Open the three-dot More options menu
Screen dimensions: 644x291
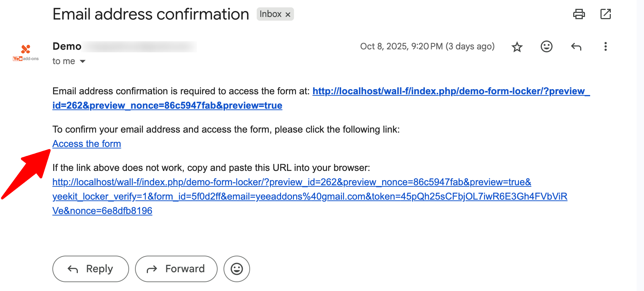[605, 46]
